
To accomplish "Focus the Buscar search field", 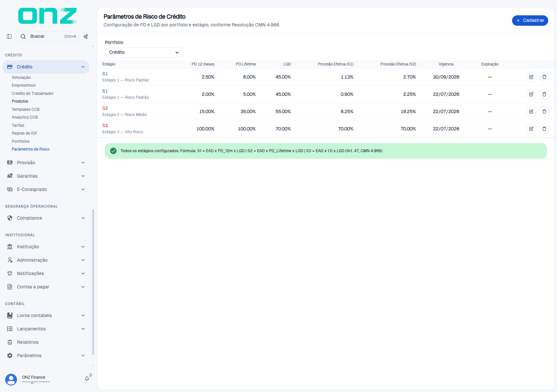I will click(x=47, y=36).
